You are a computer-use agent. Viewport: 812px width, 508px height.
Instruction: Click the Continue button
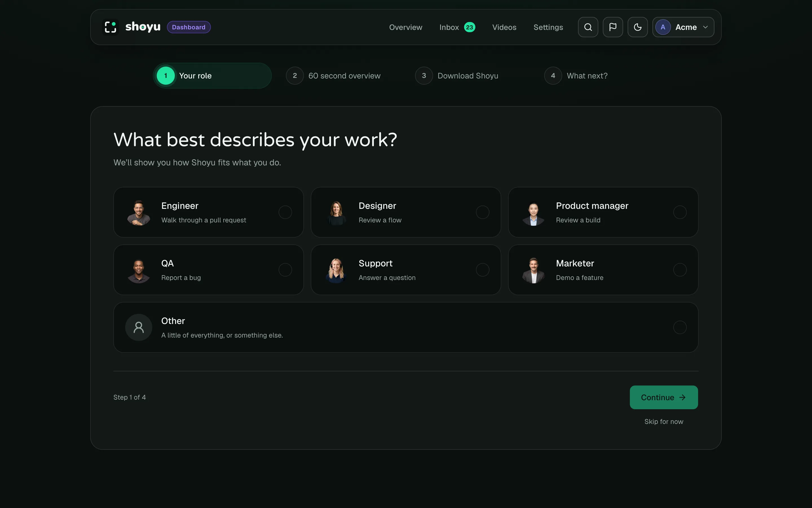(664, 397)
